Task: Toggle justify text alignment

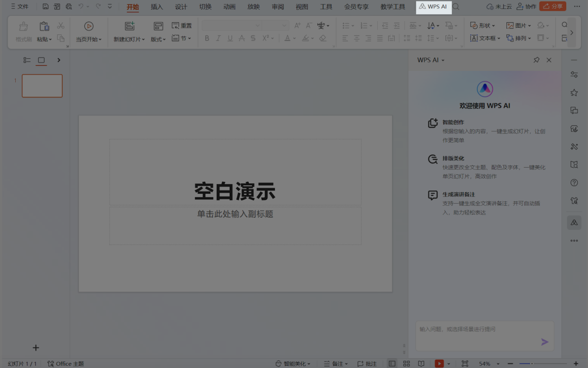Action: (x=380, y=38)
